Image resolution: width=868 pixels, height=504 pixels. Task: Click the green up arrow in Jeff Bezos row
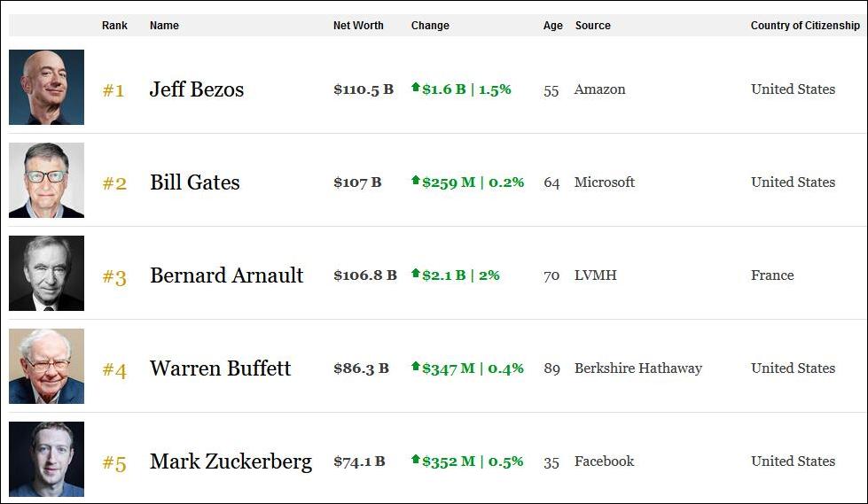point(415,88)
